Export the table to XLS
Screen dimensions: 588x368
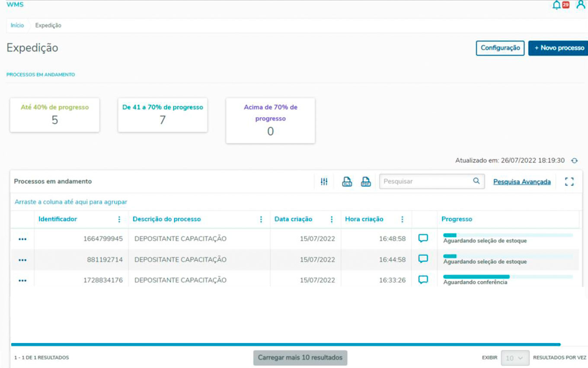pyautogui.click(x=347, y=182)
